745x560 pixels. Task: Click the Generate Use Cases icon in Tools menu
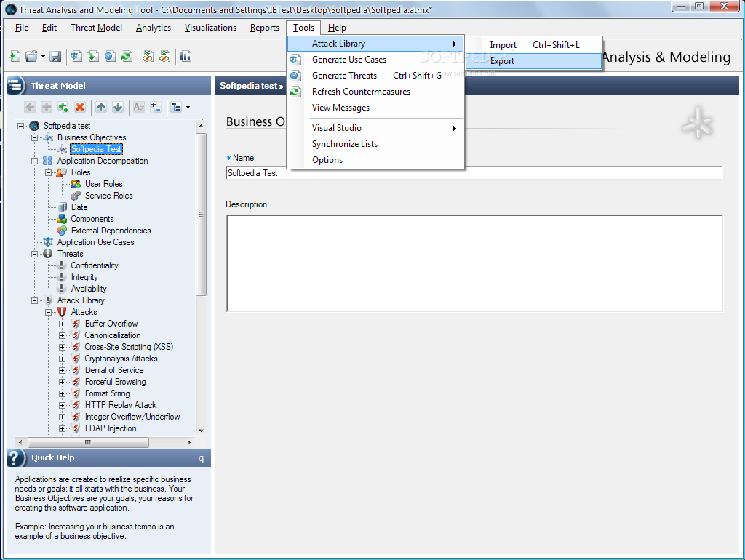(295, 60)
